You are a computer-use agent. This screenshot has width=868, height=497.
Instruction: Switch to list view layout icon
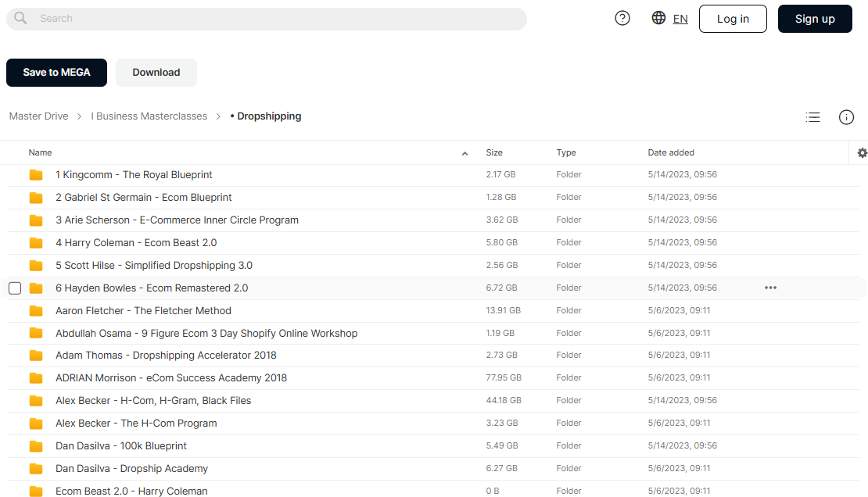[812, 116]
